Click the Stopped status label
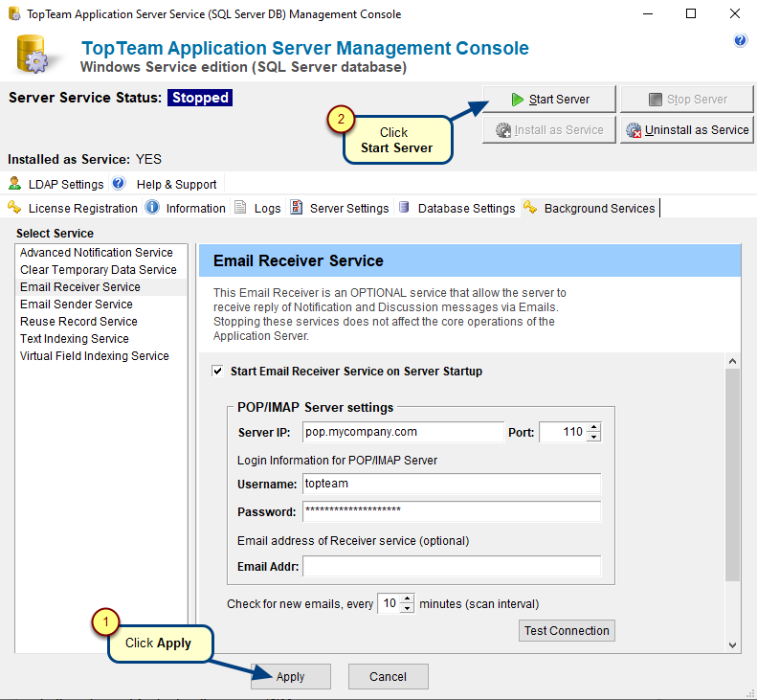Screen dimensions: 757x700 [200, 98]
